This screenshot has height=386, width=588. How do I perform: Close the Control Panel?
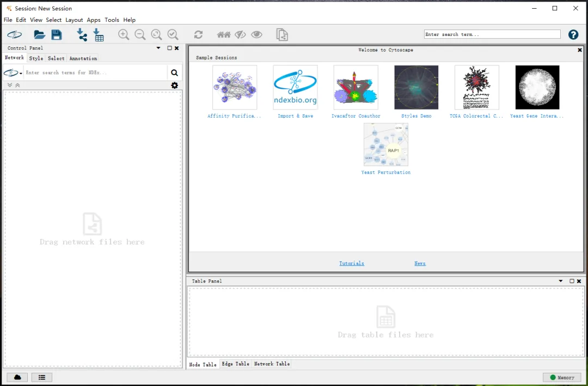click(176, 48)
